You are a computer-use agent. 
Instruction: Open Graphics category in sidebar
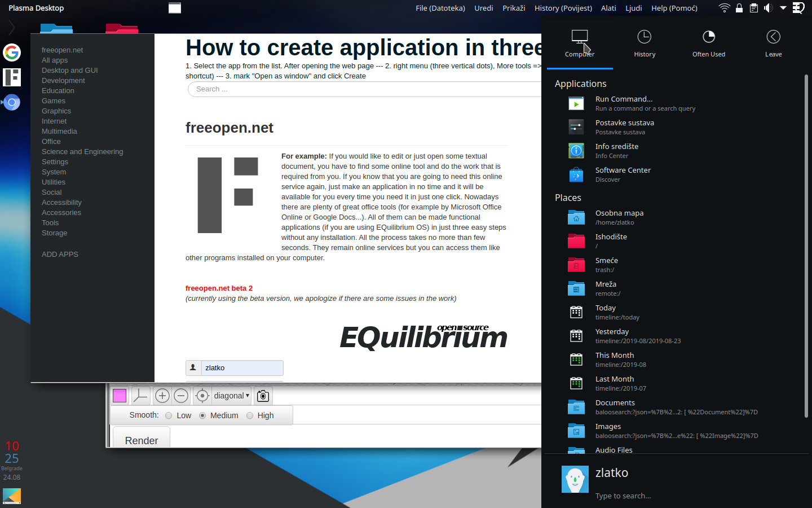tap(56, 111)
